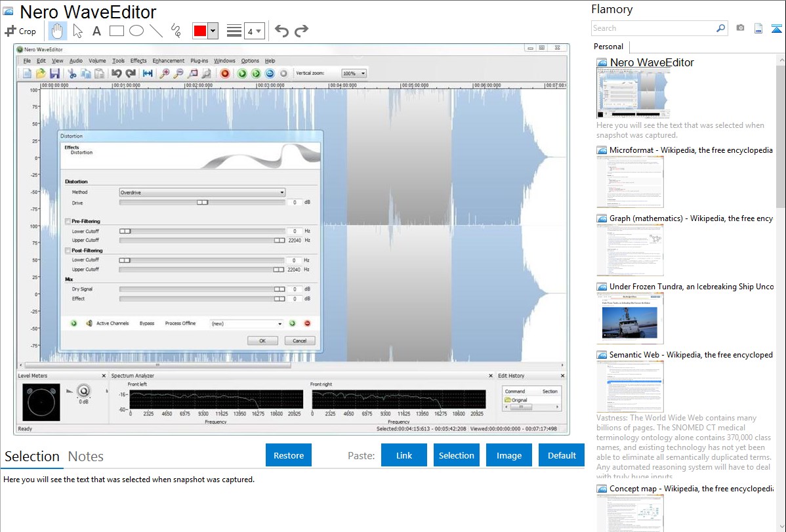
Task: Undo the last Flamory annotation
Action: coord(281,31)
